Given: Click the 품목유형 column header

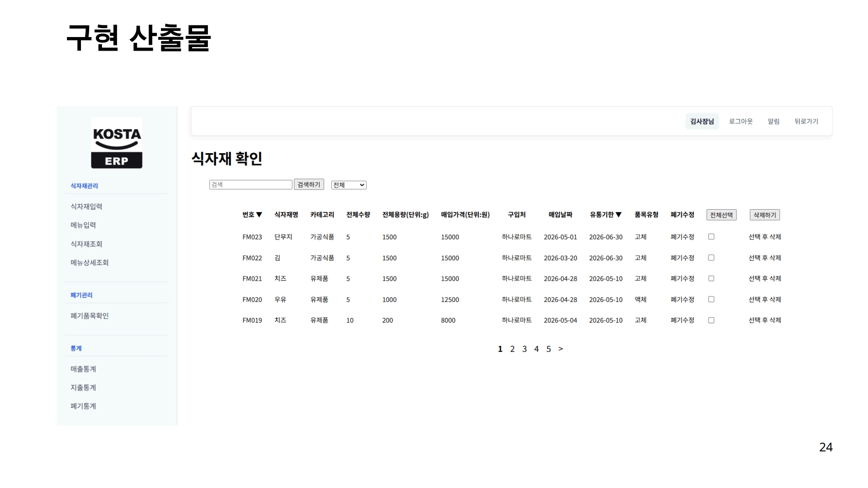Looking at the screenshot, I should coord(646,215).
